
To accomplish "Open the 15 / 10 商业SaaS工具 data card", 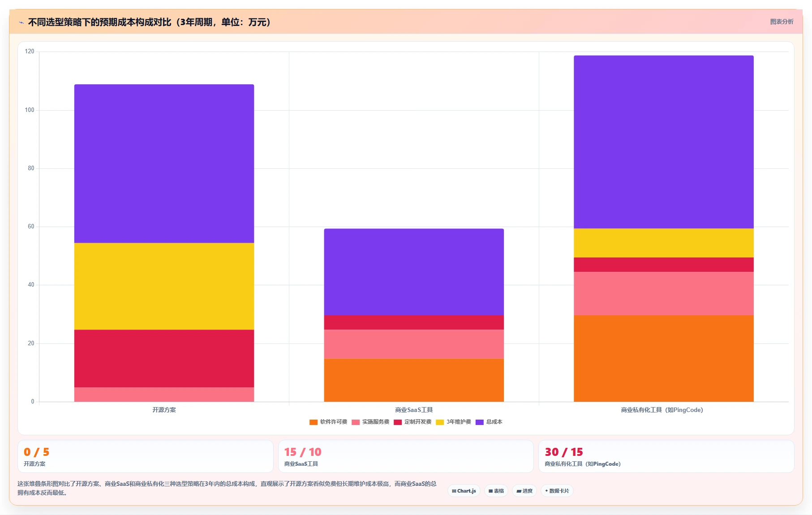I will (x=406, y=456).
